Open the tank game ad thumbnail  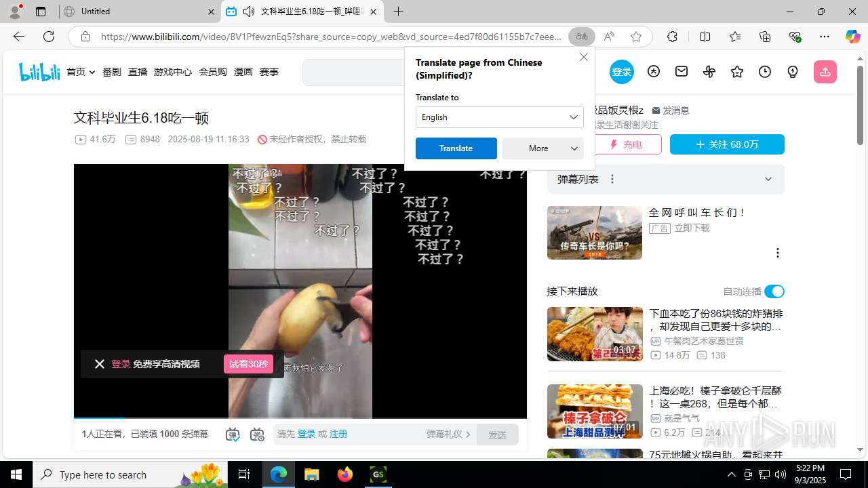[595, 232]
